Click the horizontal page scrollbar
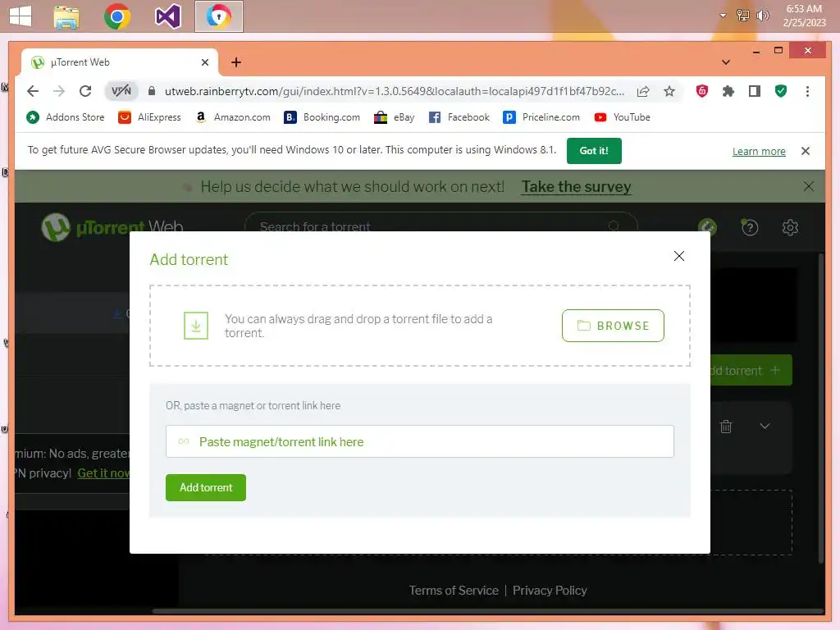This screenshot has height=630, width=840. tap(487, 611)
